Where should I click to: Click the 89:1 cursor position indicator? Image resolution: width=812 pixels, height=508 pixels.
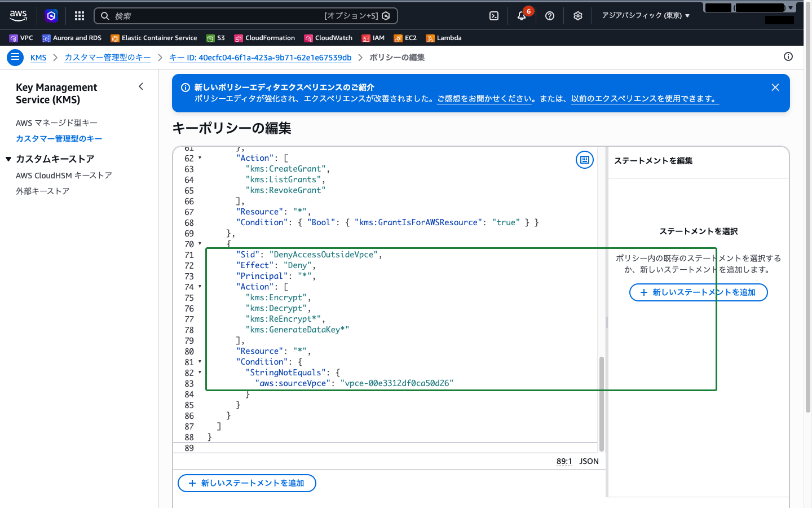[564, 461]
